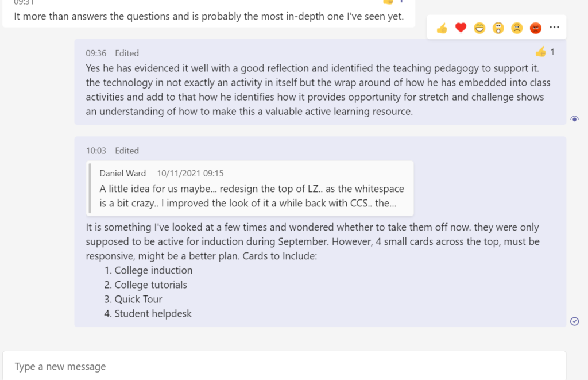React with the thumbs up emoji
This screenshot has height=380, width=588.
[x=442, y=28]
